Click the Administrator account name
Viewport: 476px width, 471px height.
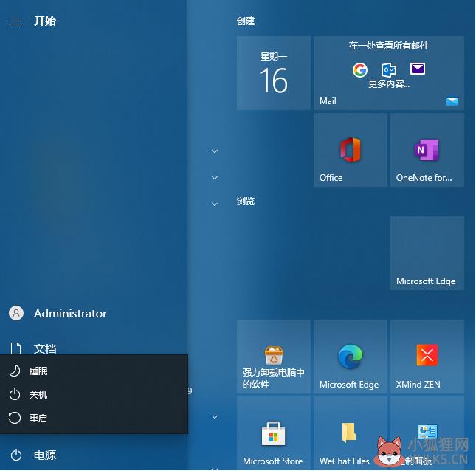click(x=70, y=314)
